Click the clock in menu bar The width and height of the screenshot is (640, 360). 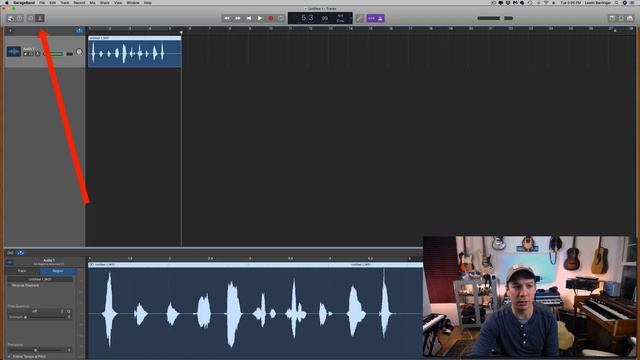pyautogui.click(x=570, y=3)
